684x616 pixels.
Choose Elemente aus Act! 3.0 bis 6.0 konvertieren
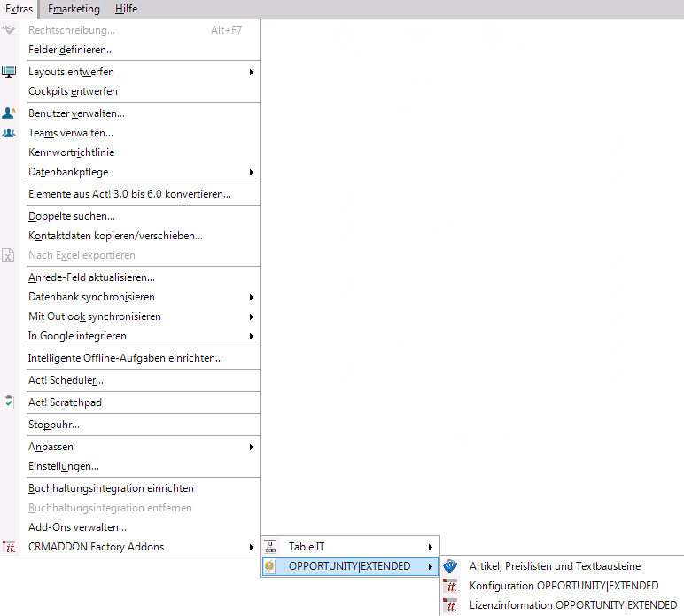tap(131, 194)
